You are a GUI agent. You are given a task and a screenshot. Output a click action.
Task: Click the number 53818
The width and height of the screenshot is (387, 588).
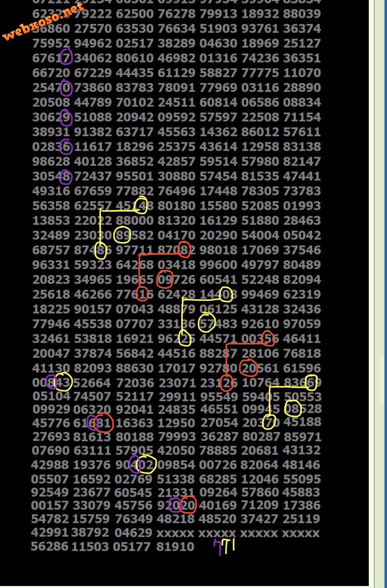(x=93, y=339)
